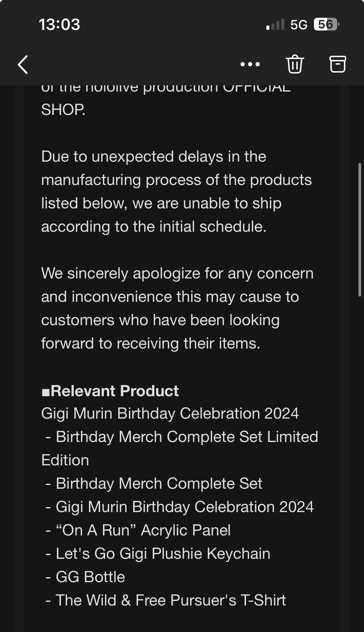
Task: Tap 'Birthday Merch Complete Set Limited' item
Action: (x=187, y=437)
